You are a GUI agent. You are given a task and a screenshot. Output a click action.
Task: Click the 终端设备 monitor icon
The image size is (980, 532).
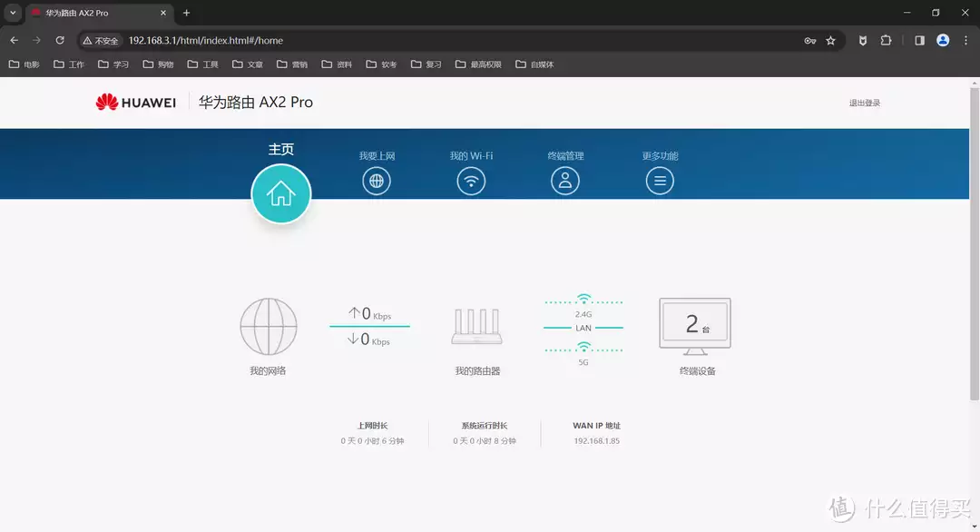click(694, 325)
